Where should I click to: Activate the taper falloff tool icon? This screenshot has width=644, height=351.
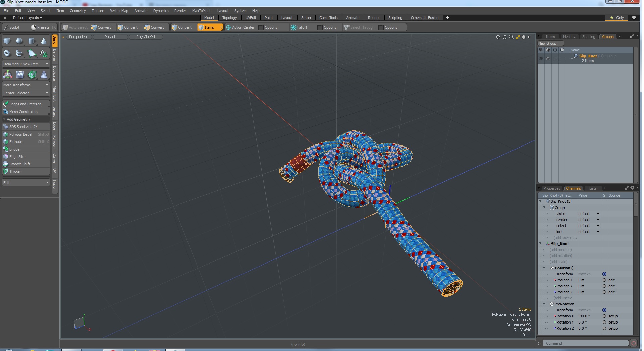pos(44,75)
